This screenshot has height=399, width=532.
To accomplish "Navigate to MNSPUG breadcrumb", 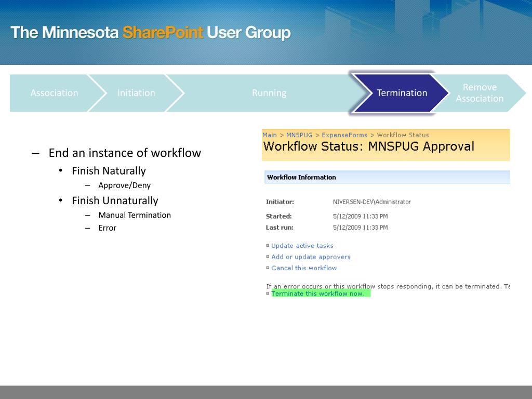I will coord(299,135).
